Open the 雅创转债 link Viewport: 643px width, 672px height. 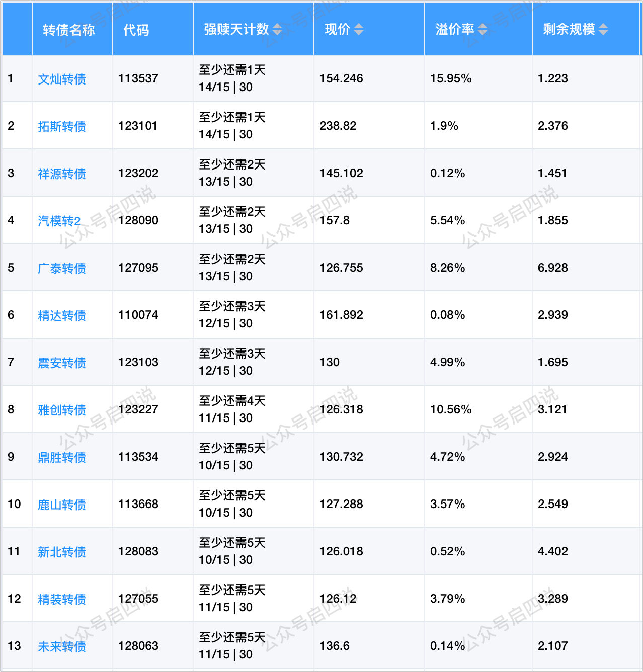pyautogui.click(x=62, y=410)
